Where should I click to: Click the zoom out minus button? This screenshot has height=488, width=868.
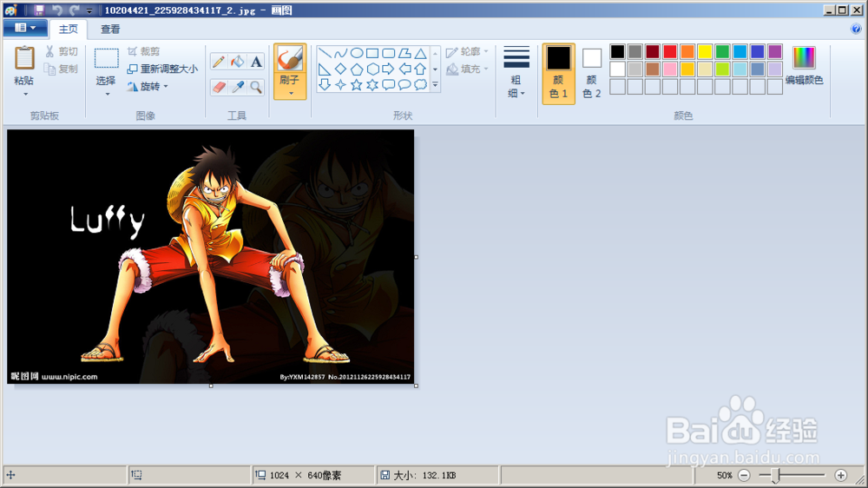point(744,475)
